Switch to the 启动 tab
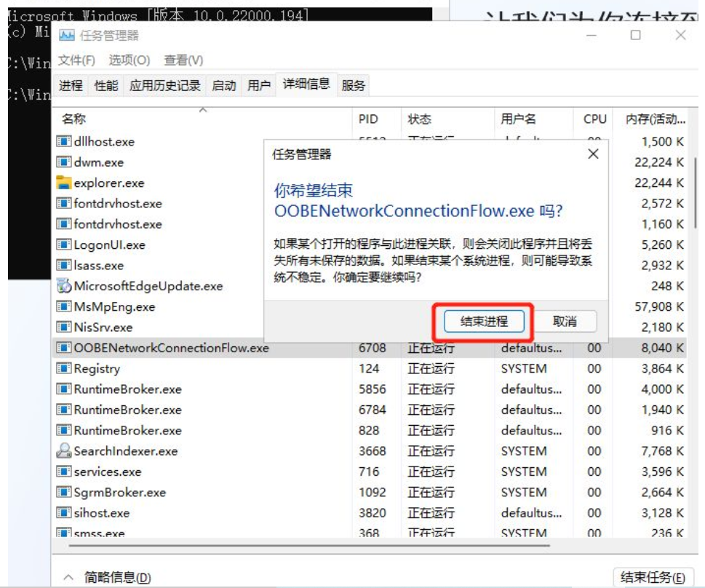705x588 pixels. click(223, 85)
